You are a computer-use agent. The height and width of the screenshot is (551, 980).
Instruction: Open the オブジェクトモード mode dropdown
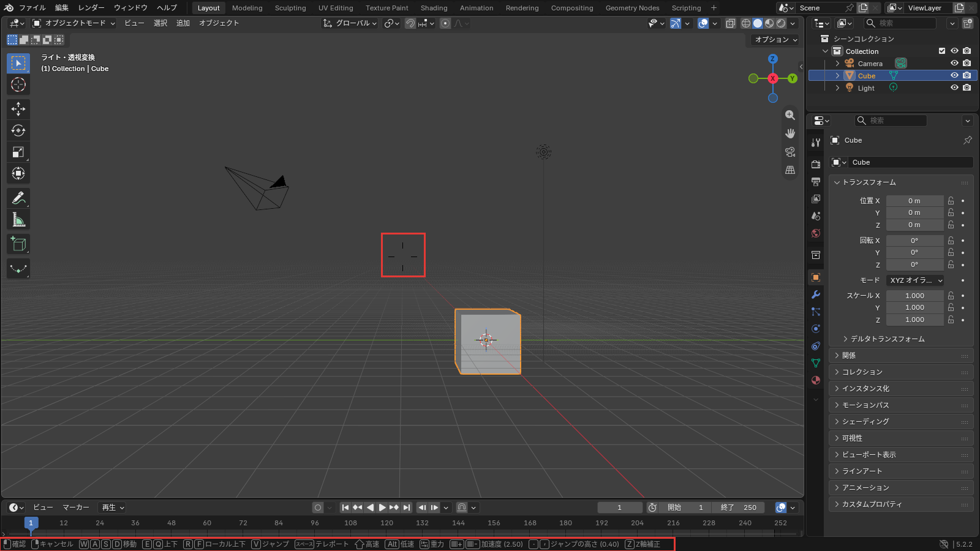point(73,23)
